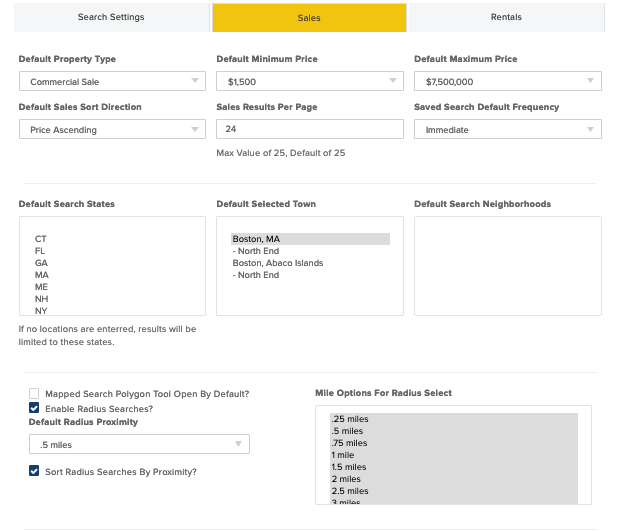Select 1 mile radius option
The image size is (633, 532).
click(454, 455)
